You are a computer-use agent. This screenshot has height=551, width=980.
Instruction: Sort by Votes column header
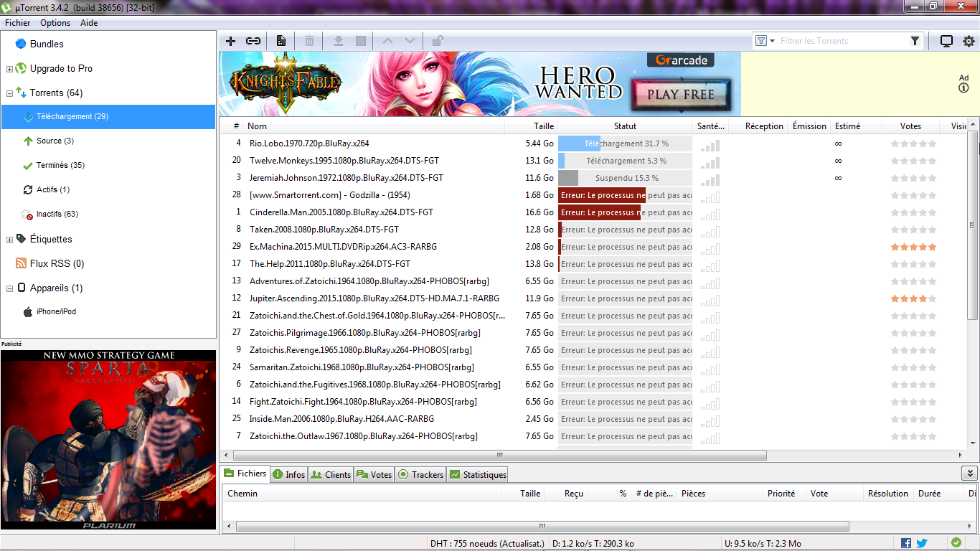(910, 126)
